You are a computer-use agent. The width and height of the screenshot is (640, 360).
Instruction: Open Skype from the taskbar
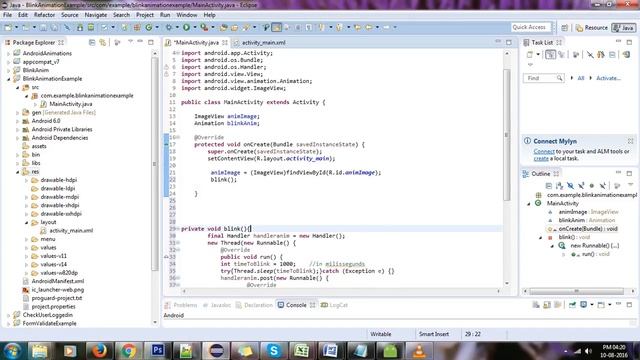coord(274,351)
